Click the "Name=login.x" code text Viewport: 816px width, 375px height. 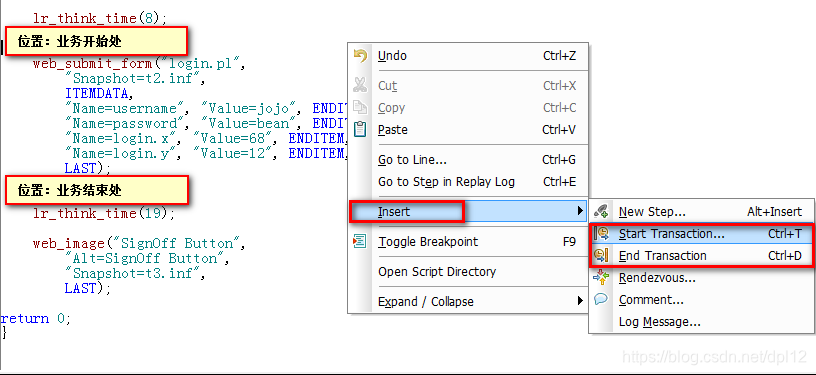click(x=121, y=138)
